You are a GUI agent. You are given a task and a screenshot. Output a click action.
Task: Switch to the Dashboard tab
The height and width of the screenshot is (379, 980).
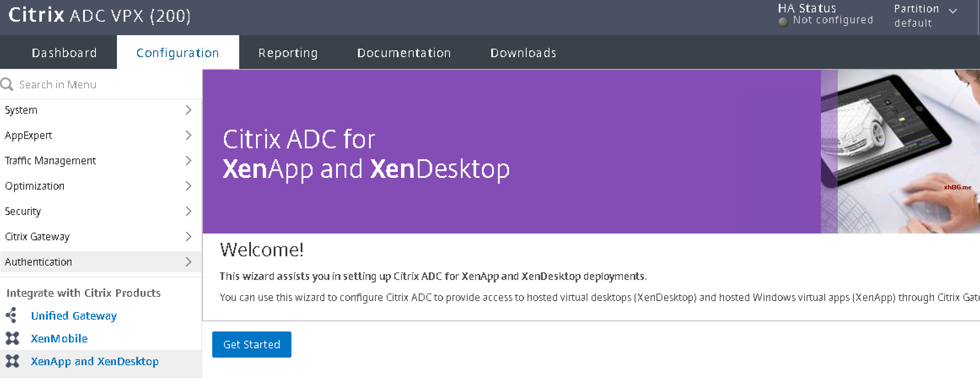click(64, 53)
